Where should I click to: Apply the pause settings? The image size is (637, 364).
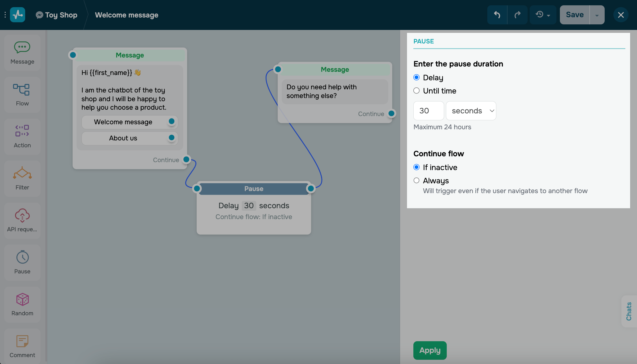click(430, 350)
